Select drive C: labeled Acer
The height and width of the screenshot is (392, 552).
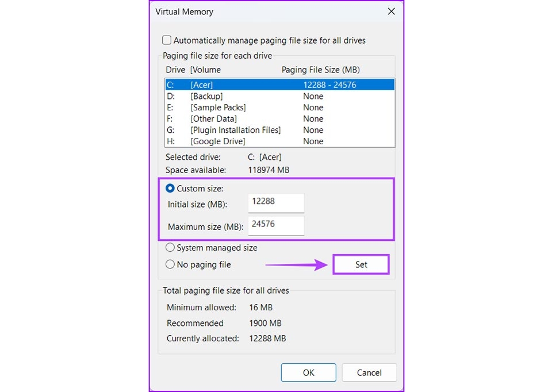[x=230, y=84]
